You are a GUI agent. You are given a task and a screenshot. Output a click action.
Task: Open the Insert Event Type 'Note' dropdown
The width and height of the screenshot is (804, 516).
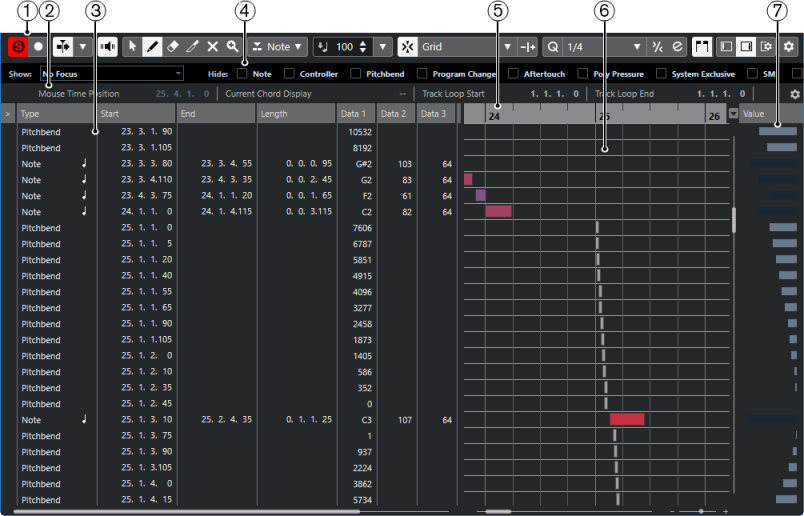[278, 47]
